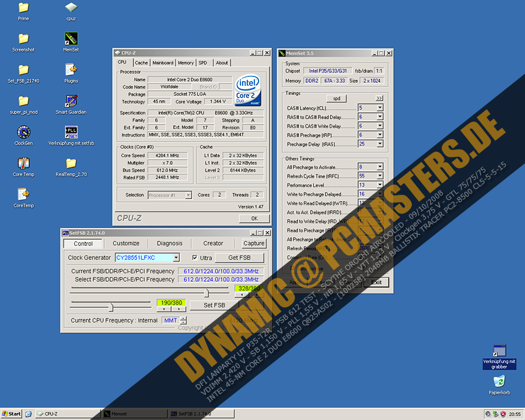Switch to SetFSB taskbar button
The height and width of the screenshot is (420, 525).
pos(201,414)
